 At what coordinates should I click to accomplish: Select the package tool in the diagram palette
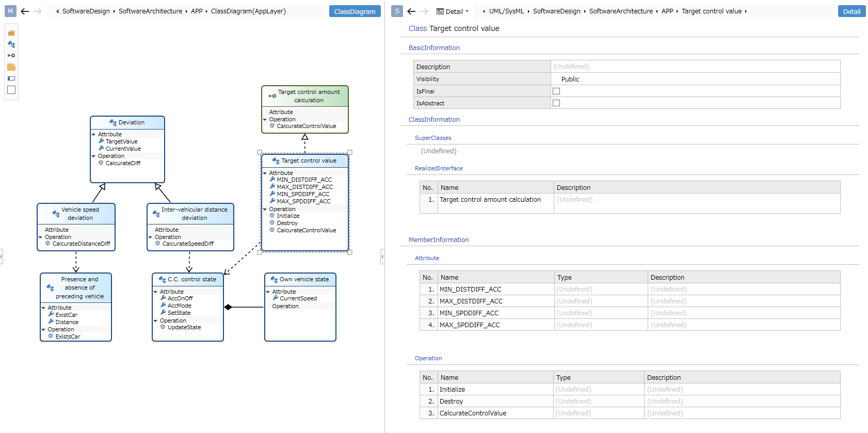tap(11, 33)
